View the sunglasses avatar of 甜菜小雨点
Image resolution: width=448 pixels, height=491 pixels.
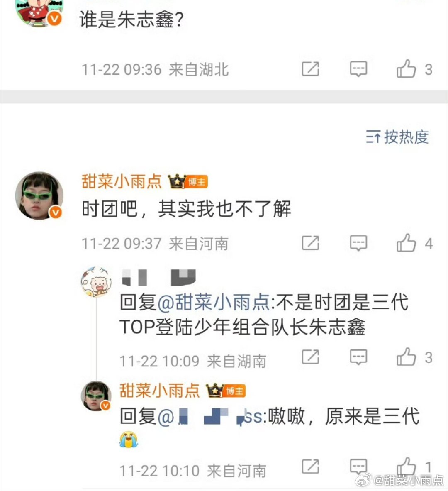coord(39,196)
